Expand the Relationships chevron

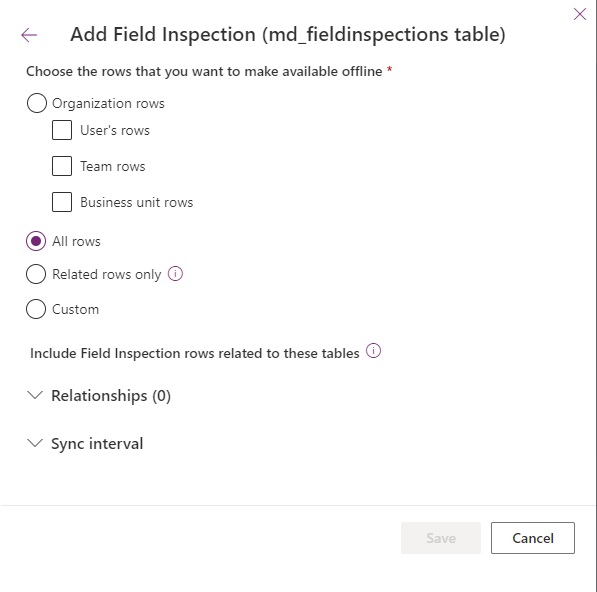coord(35,395)
